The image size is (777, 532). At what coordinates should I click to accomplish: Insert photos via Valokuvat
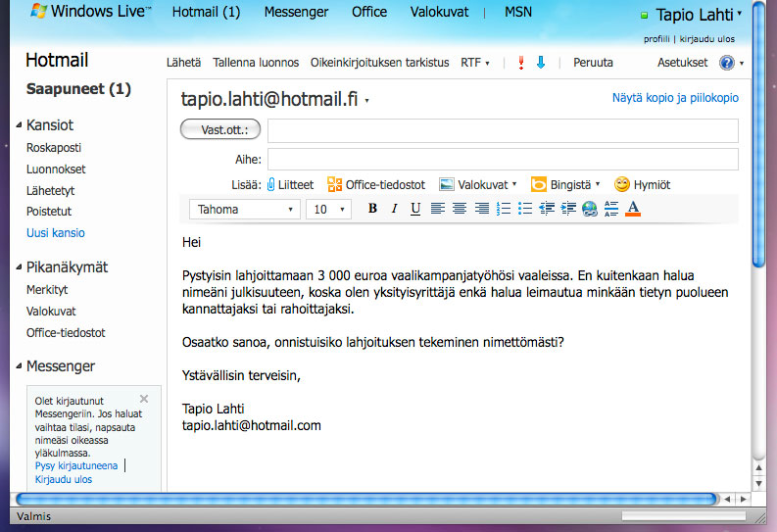point(473,185)
